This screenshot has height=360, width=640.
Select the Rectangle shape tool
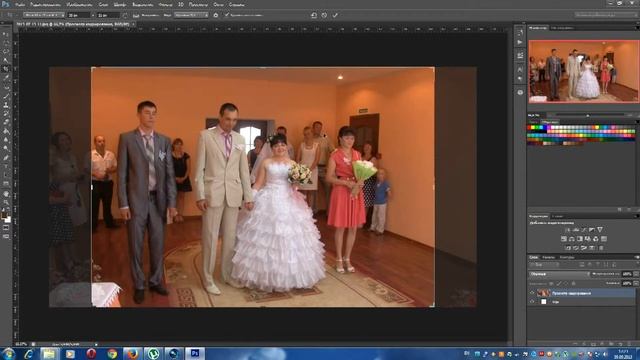(x=6, y=184)
